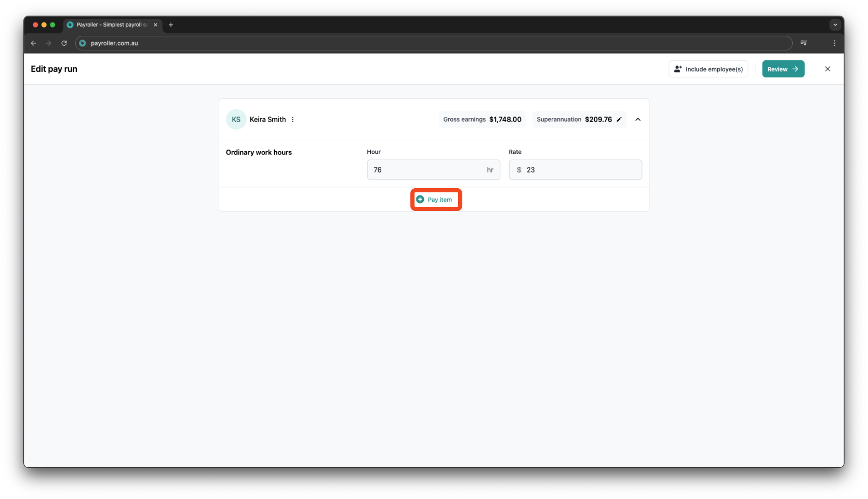Switch to the Payroller browser tab

tap(109, 24)
